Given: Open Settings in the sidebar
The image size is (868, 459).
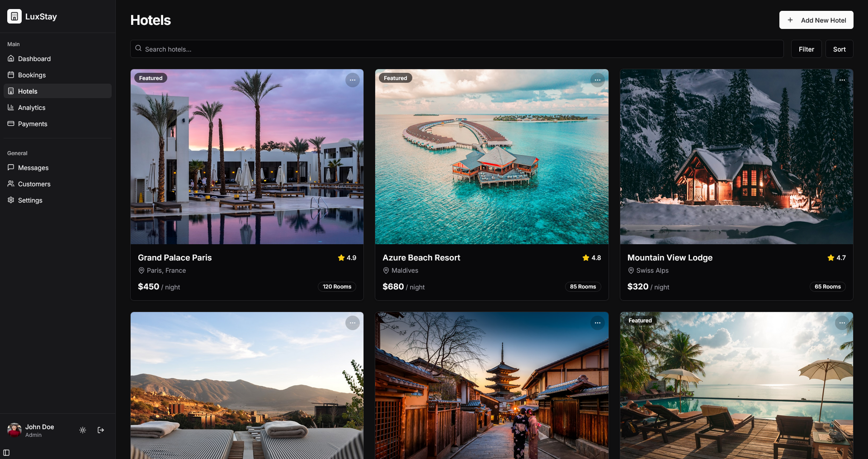Looking at the screenshot, I should [x=57, y=200].
